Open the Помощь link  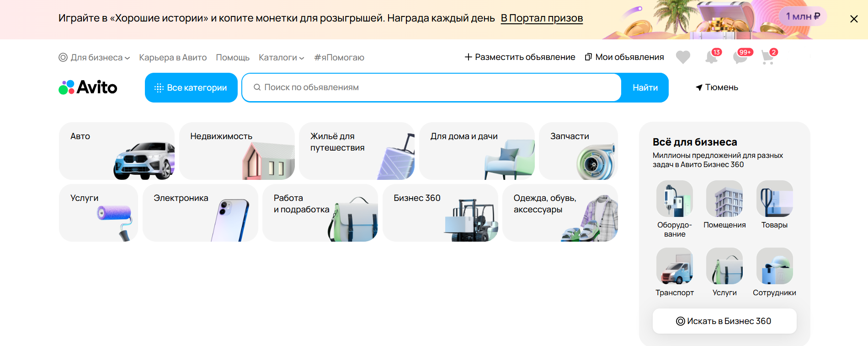[233, 58]
